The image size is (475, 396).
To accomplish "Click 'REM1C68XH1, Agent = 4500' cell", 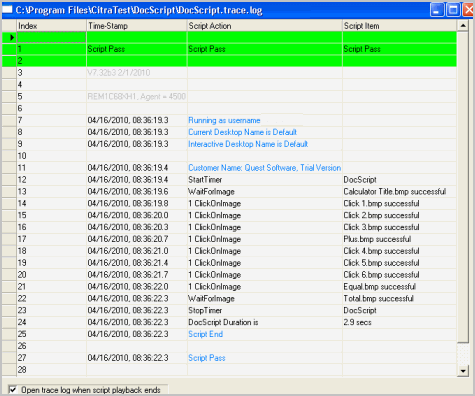I will pos(136,97).
